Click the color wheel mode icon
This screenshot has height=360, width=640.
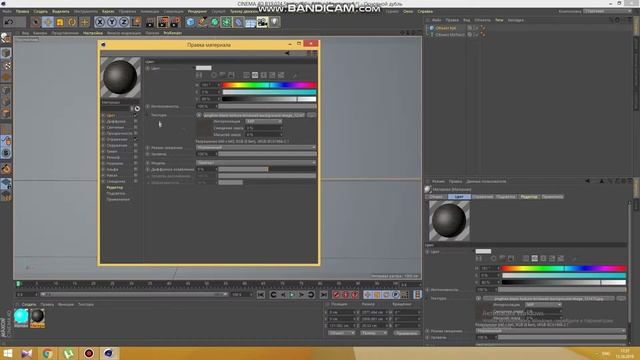(x=213, y=75)
